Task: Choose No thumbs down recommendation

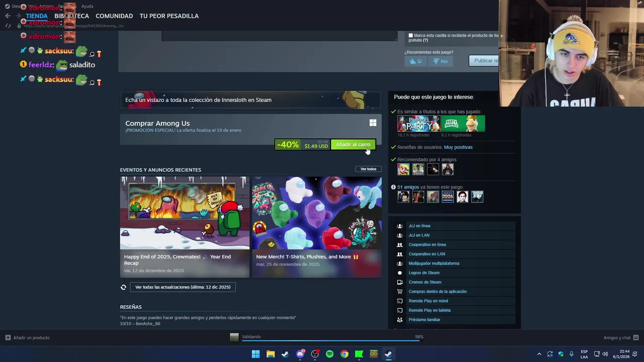Action: pyautogui.click(x=440, y=61)
